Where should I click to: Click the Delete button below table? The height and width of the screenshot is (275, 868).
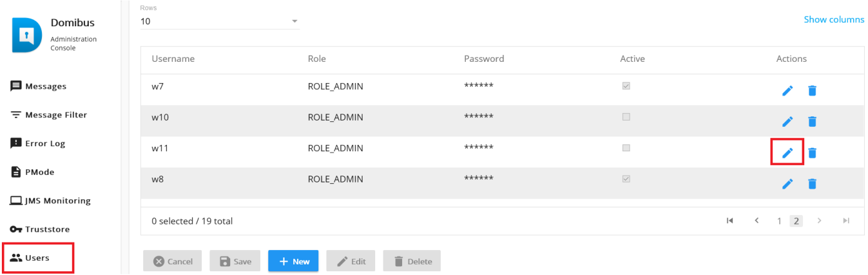(x=412, y=261)
